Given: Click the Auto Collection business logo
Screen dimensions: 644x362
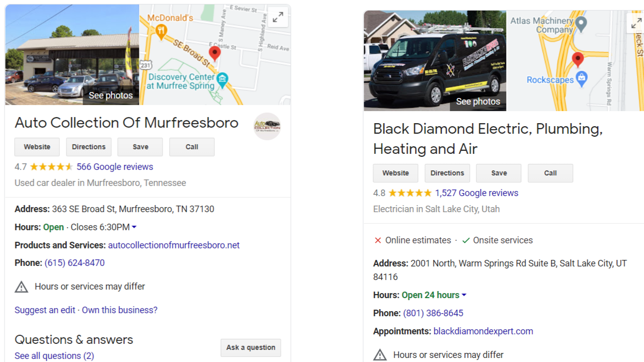Looking at the screenshot, I should pyautogui.click(x=267, y=126).
